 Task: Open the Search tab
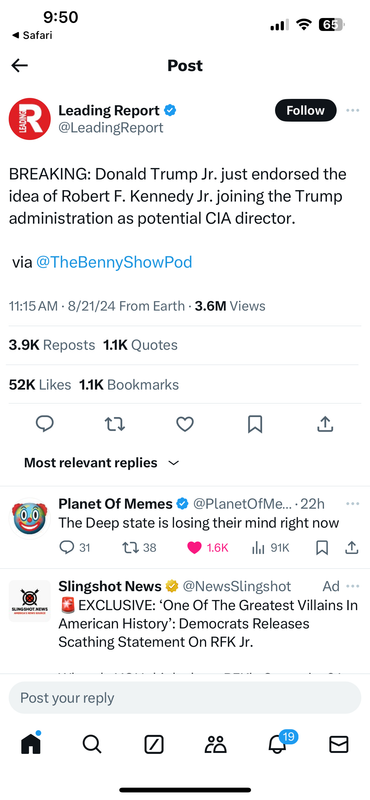coord(92,745)
